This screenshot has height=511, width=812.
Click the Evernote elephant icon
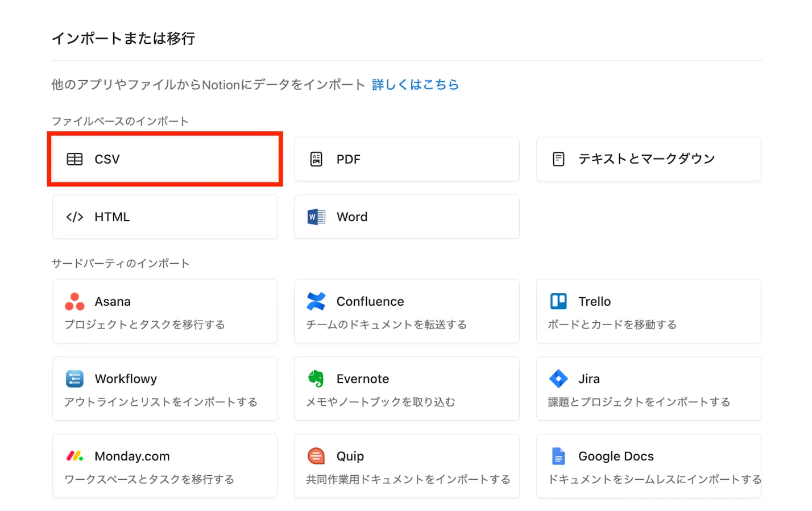click(x=316, y=379)
